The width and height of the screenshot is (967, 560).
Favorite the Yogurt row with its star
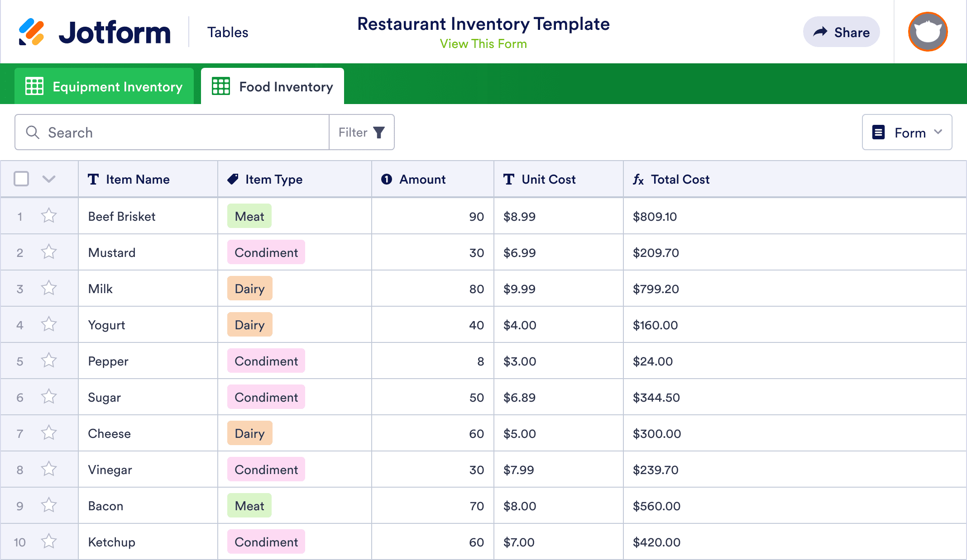coord(49,324)
